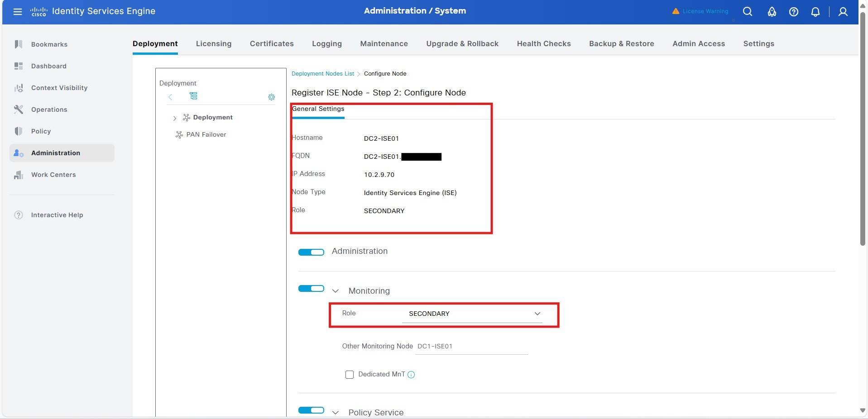Switch to the Certificates tab

point(272,43)
